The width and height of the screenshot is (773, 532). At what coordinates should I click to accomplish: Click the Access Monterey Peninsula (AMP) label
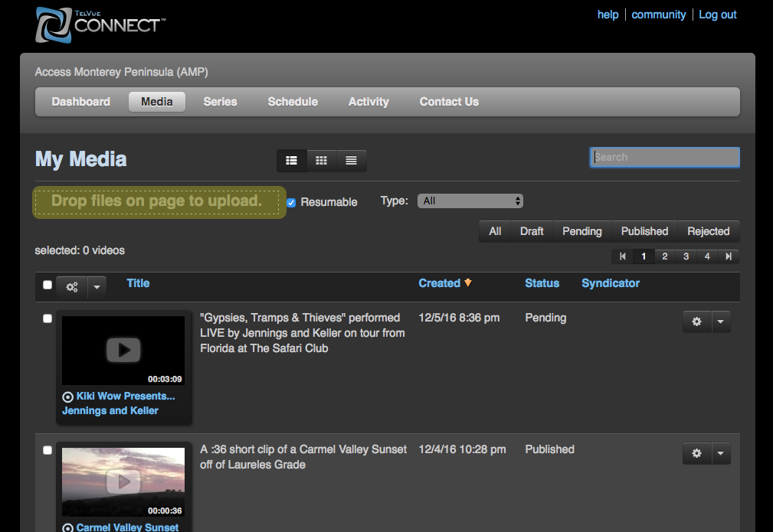(x=121, y=72)
